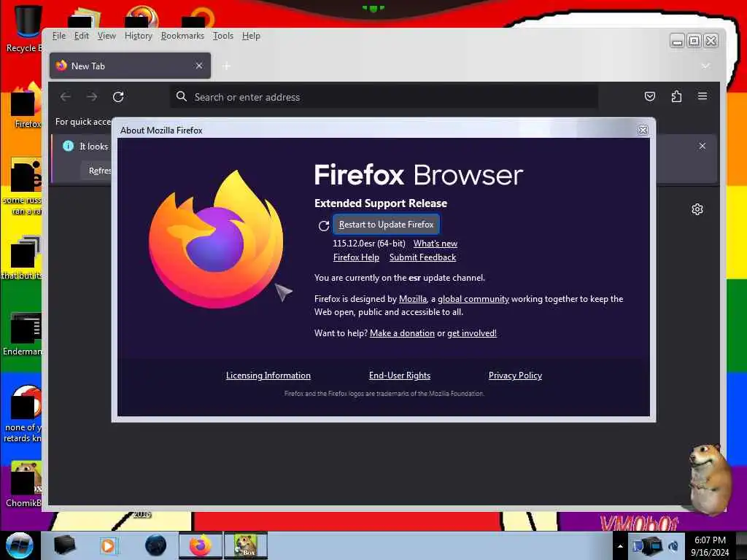Viewport: 747px width, 560px height.
Task: Click the black box taskbar icon
Action: pyautogui.click(x=64, y=545)
